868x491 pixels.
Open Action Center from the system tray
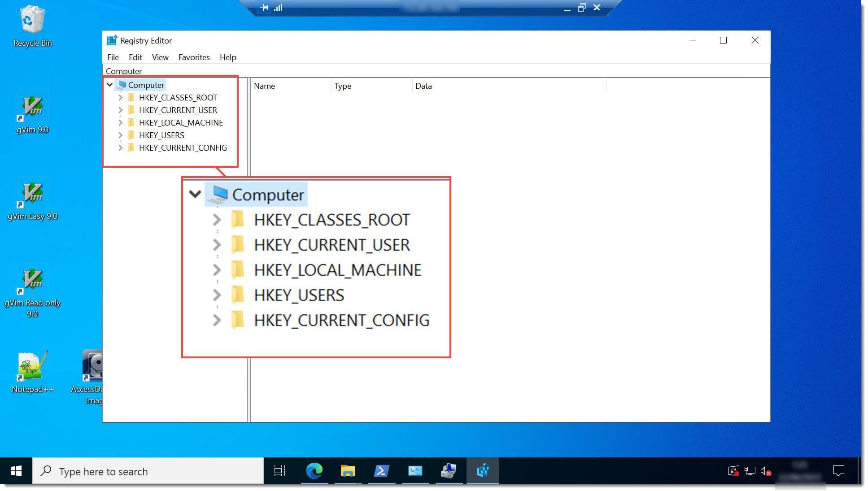pyautogui.click(x=838, y=471)
